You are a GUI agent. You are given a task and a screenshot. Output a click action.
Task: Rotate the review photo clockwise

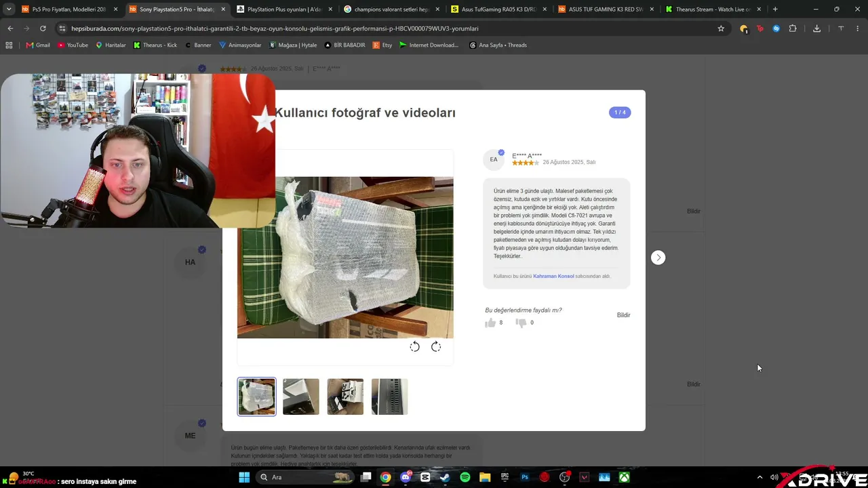pos(436,347)
